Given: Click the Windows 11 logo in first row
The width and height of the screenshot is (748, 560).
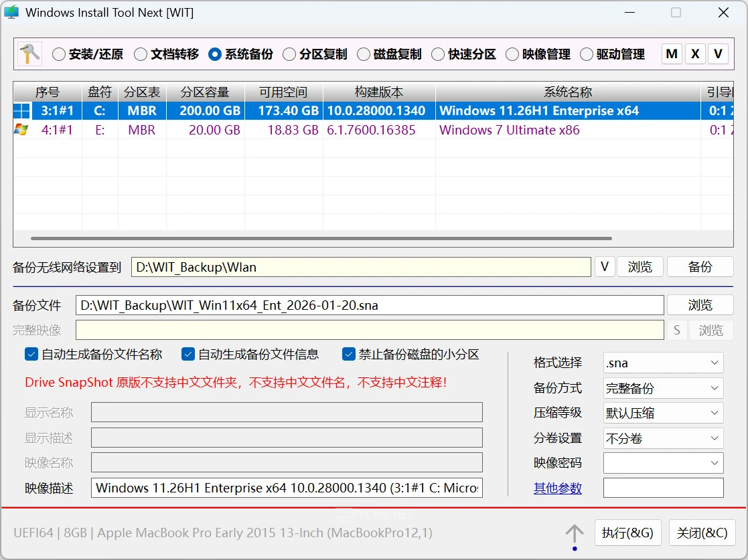Looking at the screenshot, I should [x=21, y=111].
